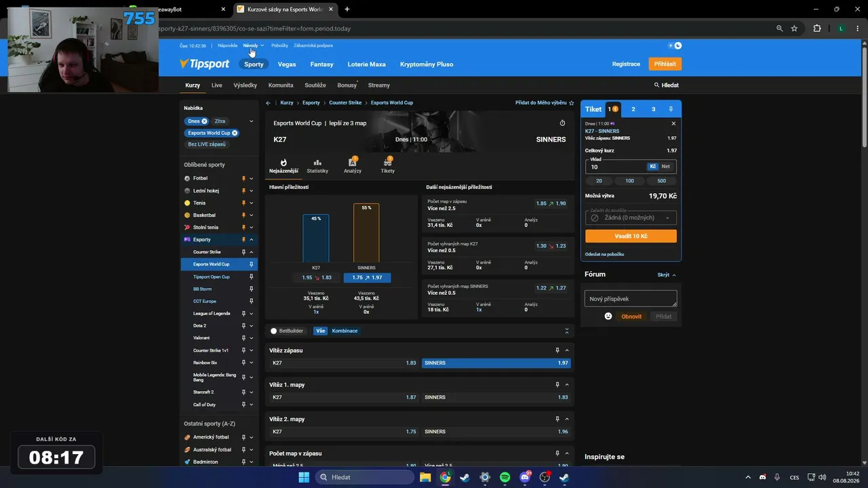The image size is (868, 488).
Task: Expand the Valorant category
Action: click(252, 338)
